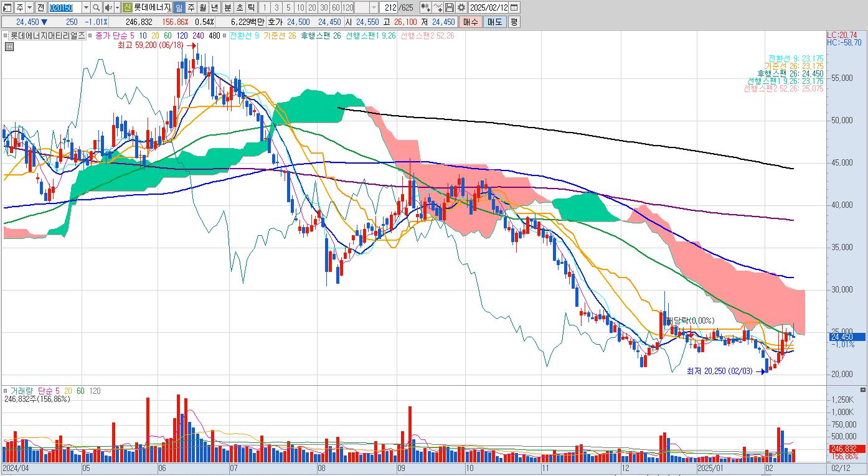This screenshot has height=476, width=868.
Task: Click the 초 second chart button
Action: click(x=238, y=7)
